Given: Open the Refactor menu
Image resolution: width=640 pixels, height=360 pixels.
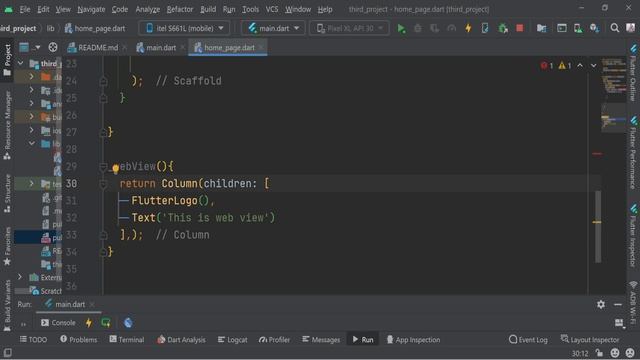Looking at the screenshot, I should pos(180,9).
